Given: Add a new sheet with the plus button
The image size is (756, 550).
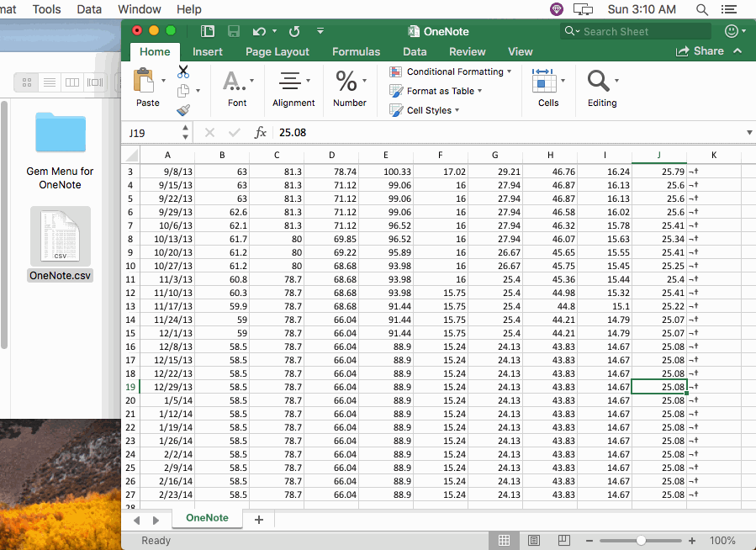Looking at the screenshot, I should point(258,520).
